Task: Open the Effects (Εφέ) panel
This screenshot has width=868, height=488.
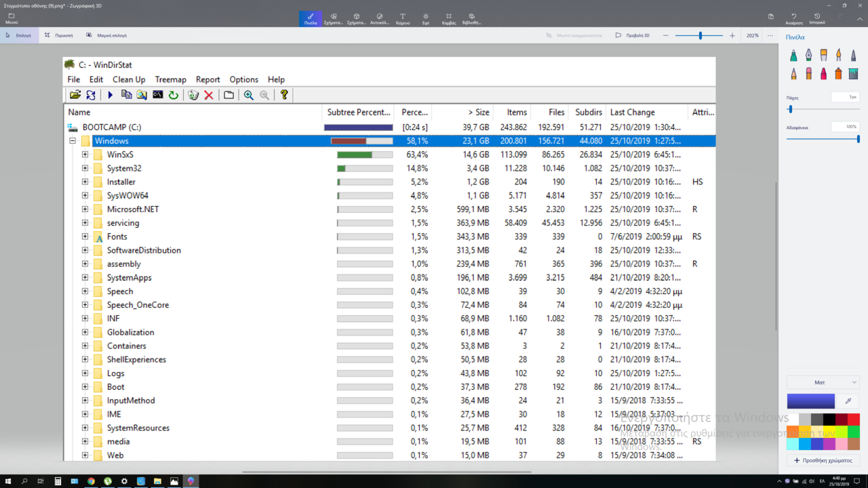Action: point(425,18)
